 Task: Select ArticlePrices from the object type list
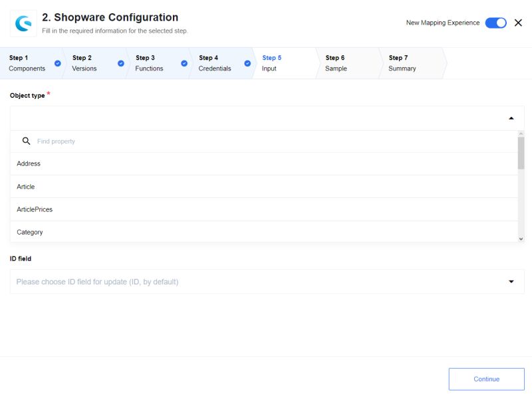click(x=33, y=209)
